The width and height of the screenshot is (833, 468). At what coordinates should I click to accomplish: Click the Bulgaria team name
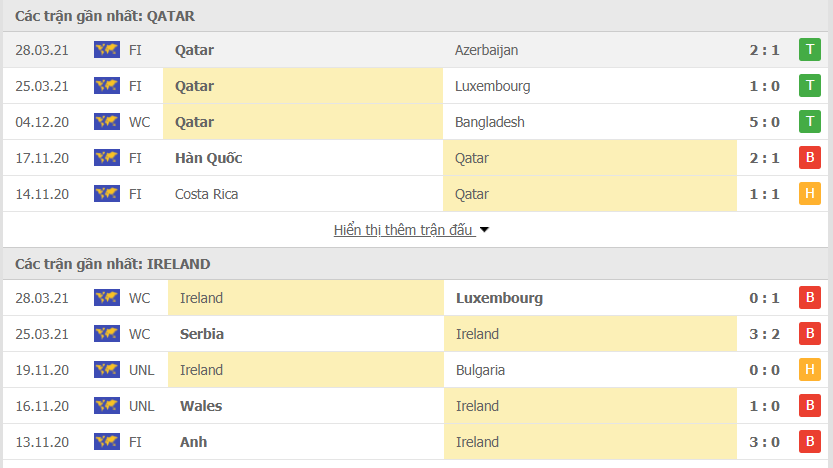pyautogui.click(x=480, y=370)
